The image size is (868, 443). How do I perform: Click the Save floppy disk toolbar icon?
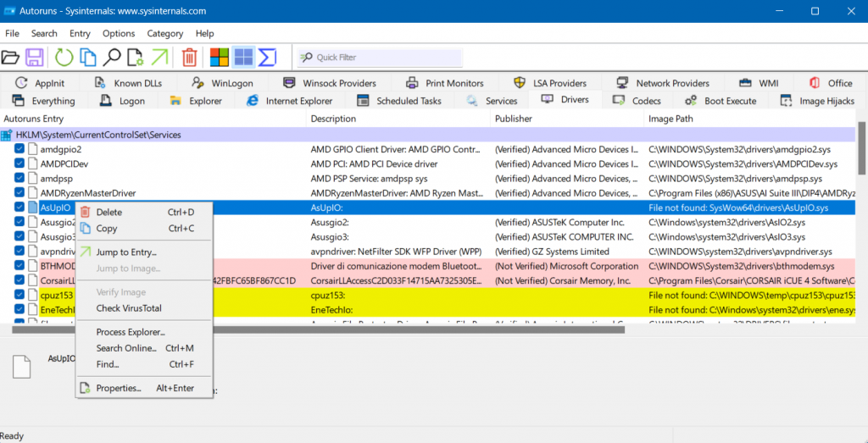(x=35, y=57)
